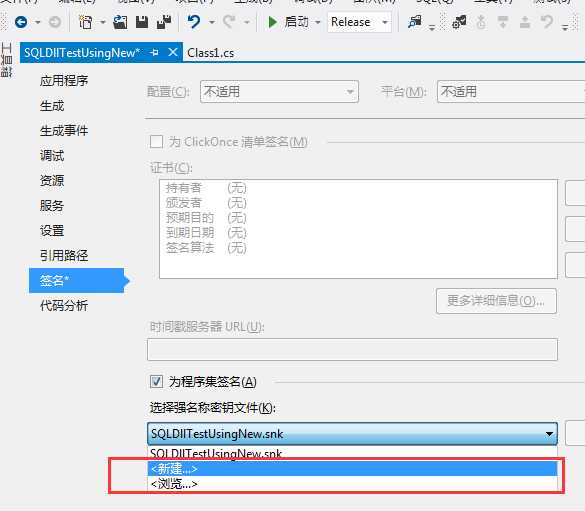The width and height of the screenshot is (585, 511).
Task: Click the attach to process gear icon
Action: pyautogui.click(x=459, y=22)
